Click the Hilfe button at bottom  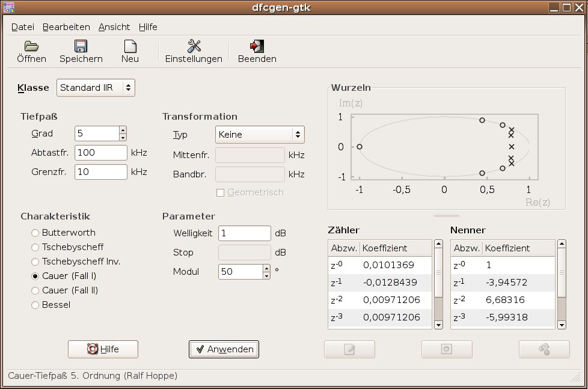(x=103, y=349)
